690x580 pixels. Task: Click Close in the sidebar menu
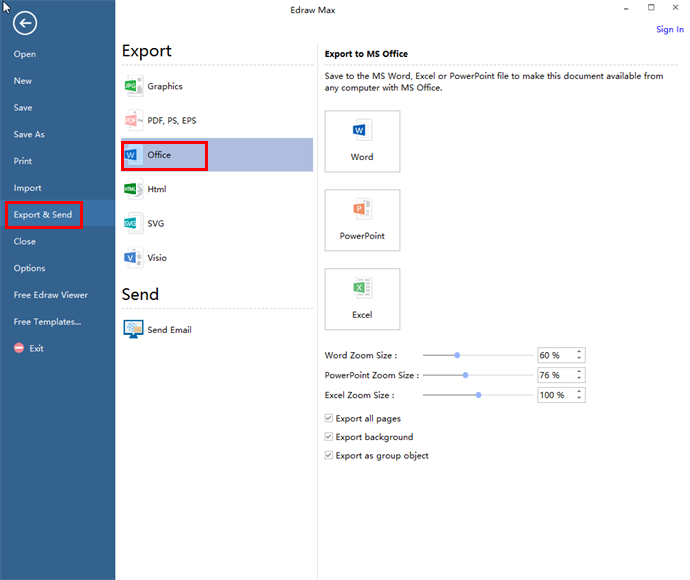pyautogui.click(x=25, y=242)
